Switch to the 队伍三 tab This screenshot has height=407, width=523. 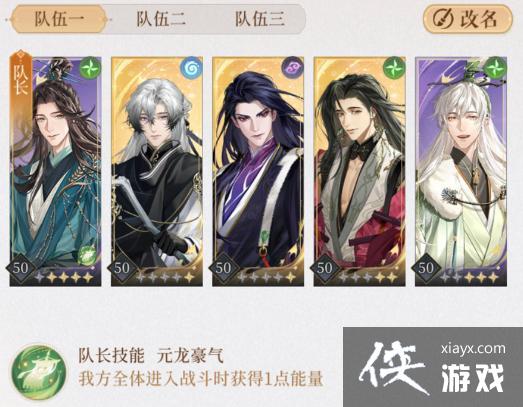[260, 19]
